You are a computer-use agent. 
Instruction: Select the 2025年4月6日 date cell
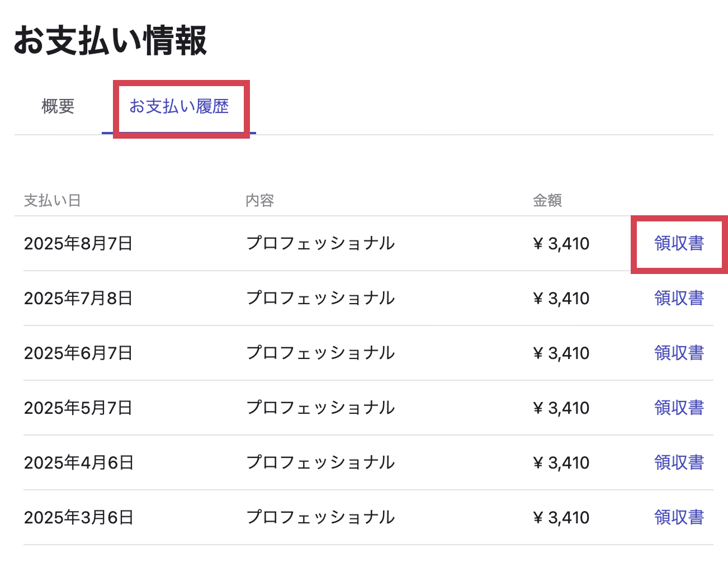pos(79,462)
